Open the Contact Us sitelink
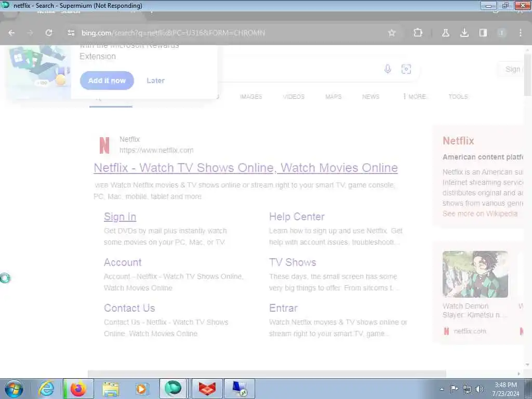The width and height of the screenshot is (532, 399). [x=129, y=308]
